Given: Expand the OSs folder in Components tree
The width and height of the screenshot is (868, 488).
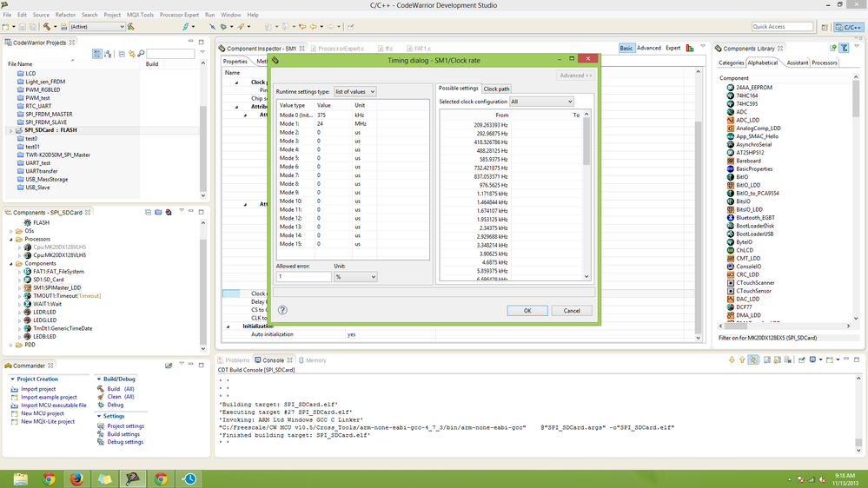Looking at the screenshot, I should pos(11,231).
